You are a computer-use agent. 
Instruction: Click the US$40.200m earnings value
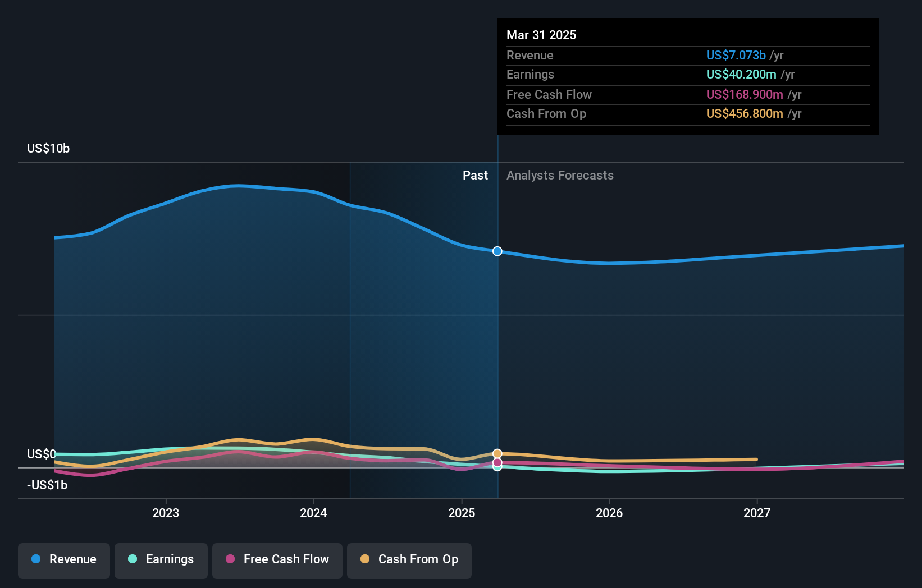tap(741, 75)
